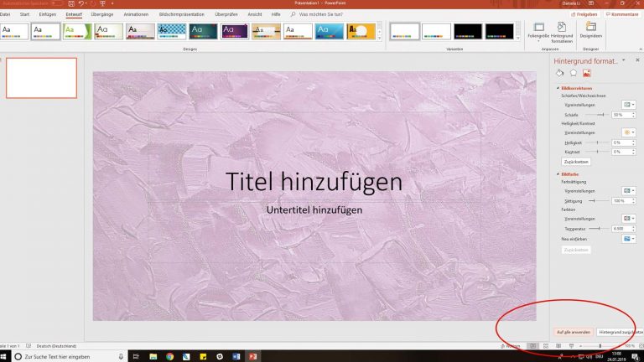Click the Foliengröße icon in ribbon
This screenshot has width=644, height=362.
538,28
